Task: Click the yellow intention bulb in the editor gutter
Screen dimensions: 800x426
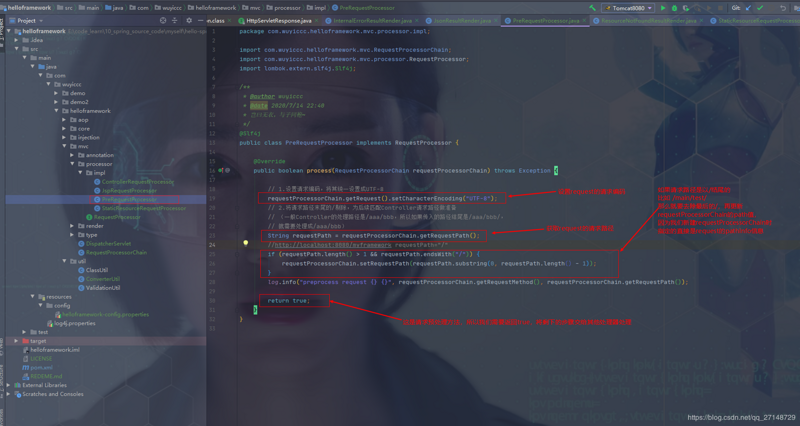Action: click(x=245, y=243)
